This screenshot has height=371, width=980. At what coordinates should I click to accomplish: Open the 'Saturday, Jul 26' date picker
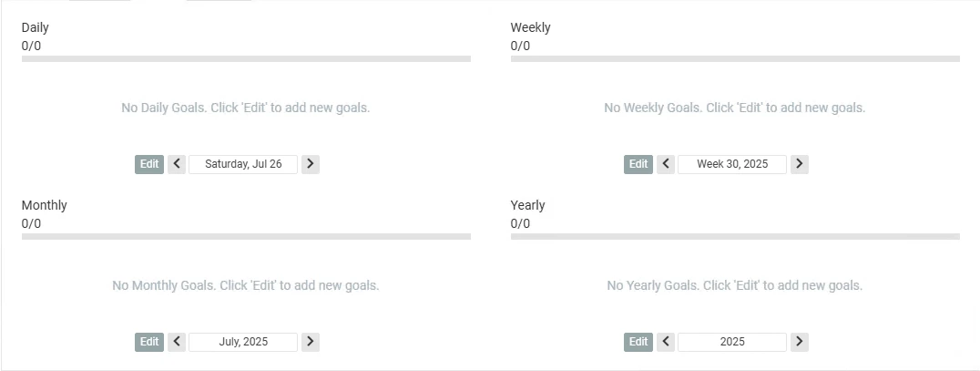pos(243,164)
